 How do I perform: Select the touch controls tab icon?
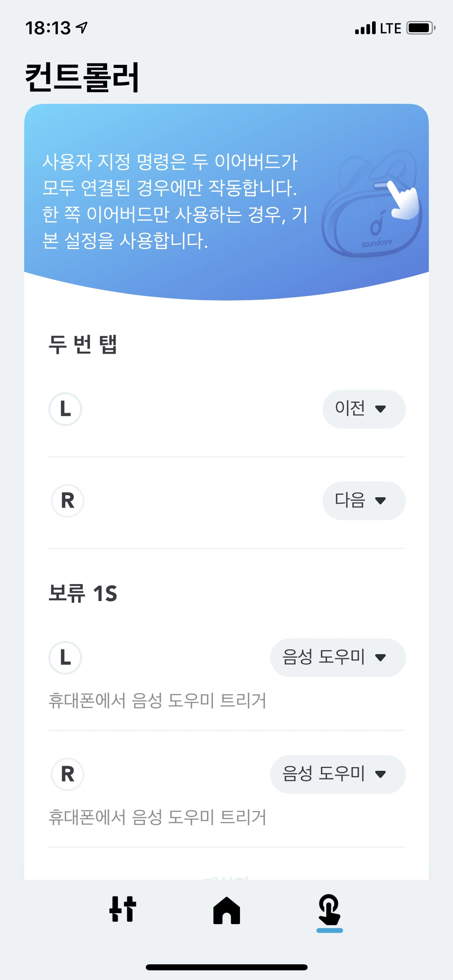point(329,910)
